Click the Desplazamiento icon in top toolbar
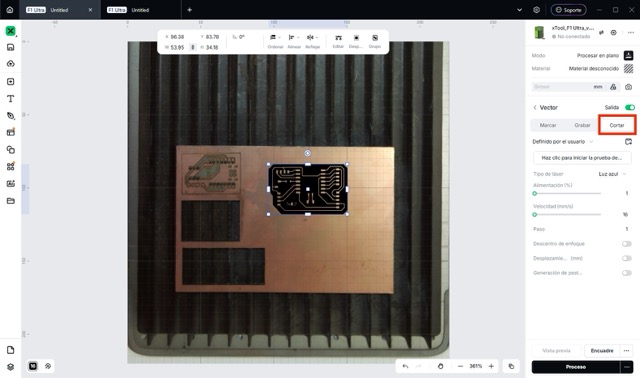The width and height of the screenshot is (640, 378). 356,38
